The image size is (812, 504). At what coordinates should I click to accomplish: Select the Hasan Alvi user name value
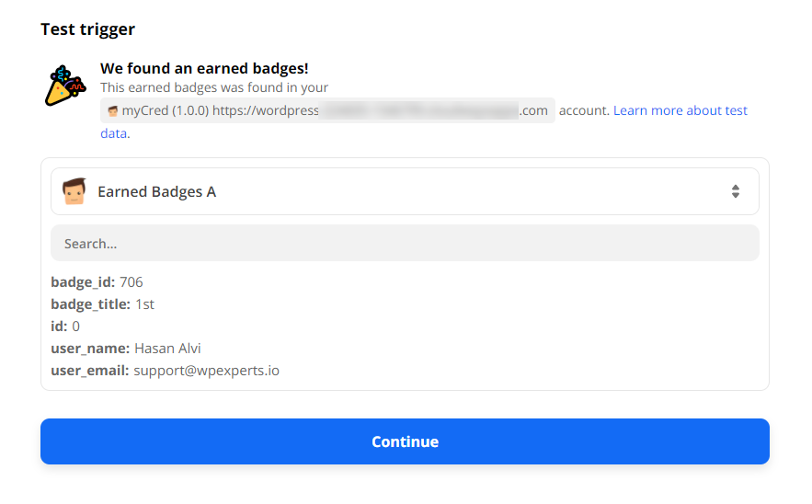(167, 349)
